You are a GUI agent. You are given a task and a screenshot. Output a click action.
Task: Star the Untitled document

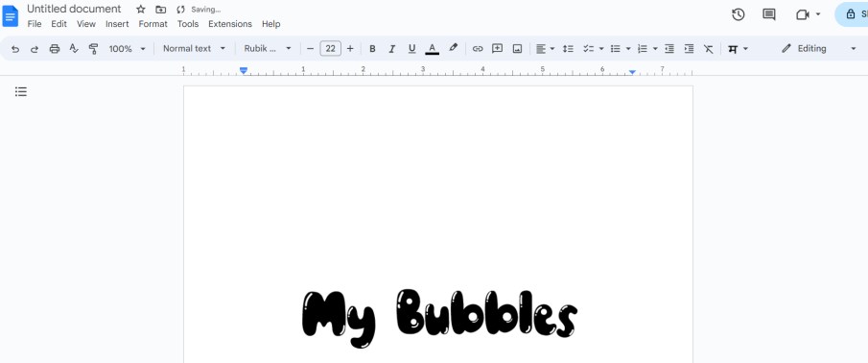pyautogui.click(x=141, y=10)
